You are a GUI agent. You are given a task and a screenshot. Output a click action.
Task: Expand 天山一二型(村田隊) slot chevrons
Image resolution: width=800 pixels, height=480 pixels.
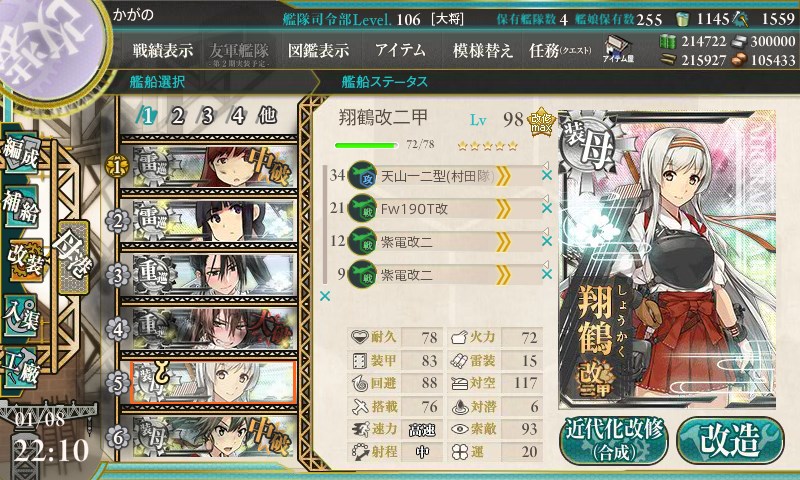pyautogui.click(x=503, y=176)
